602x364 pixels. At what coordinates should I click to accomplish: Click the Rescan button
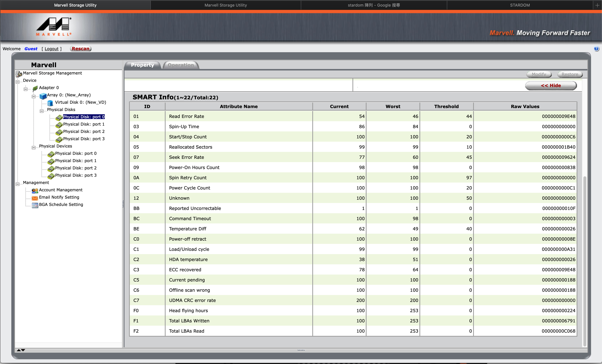point(81,49)
